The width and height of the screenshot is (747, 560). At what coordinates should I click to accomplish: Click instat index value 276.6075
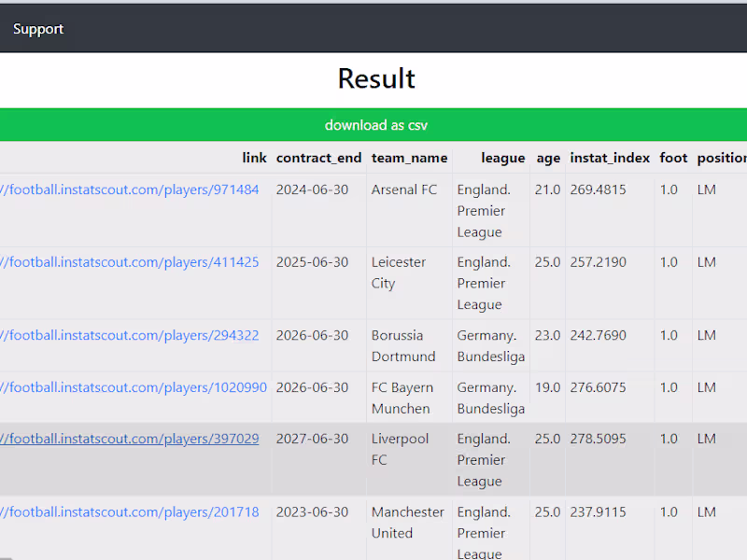point(598,387)
